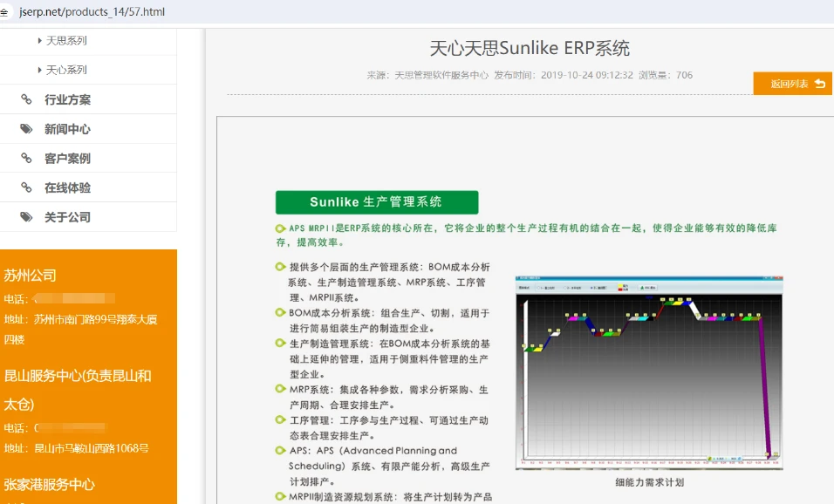Click the 浏览量：706 view count
Screen dimensions: 834x504
tap(666, 75)
